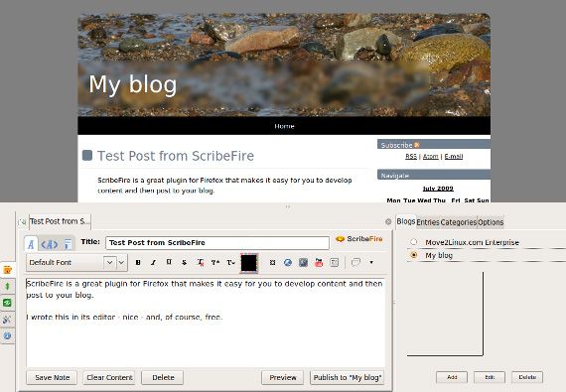Select the 'Test Post from S...' editor tab
This screenshot has height=392, width=566.
point(60,221)
